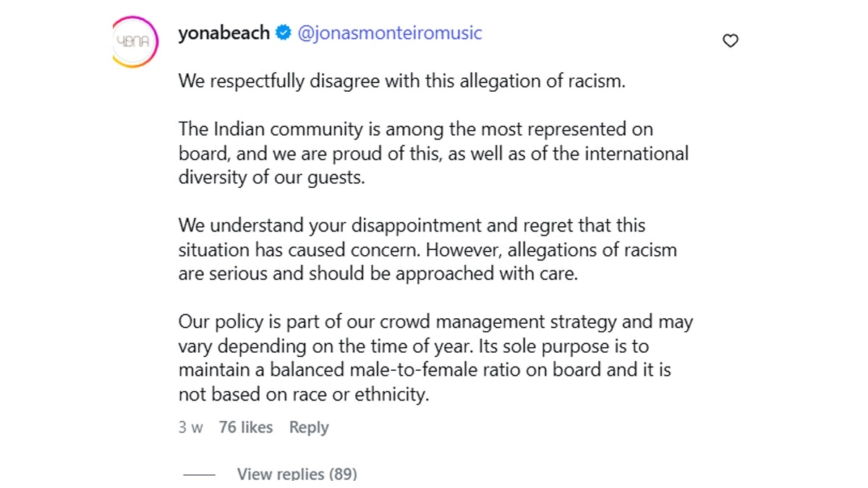Like the comment with the heart icon
Image resolution: width=868 pixels, height=488 pixels.
click(x=731, y=41)
